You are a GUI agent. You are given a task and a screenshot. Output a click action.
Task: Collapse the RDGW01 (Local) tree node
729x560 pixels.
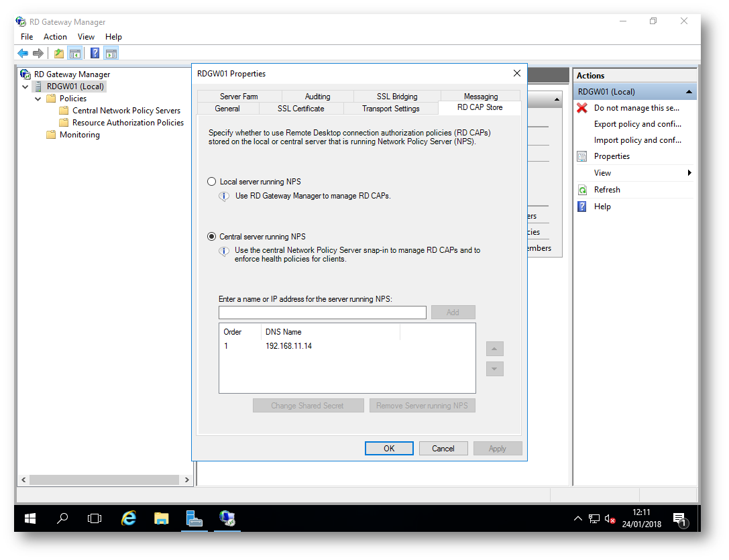(x=25, y=87)
